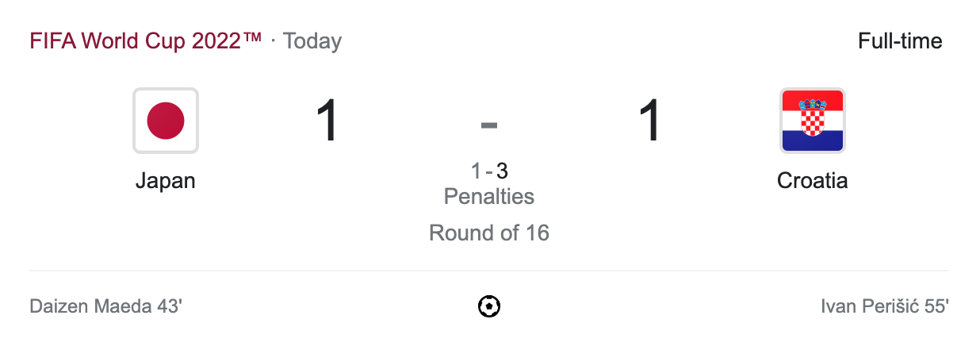Click the Croatia team name
The height and width of the screenshot is (346, 980).
click(x=812, y=181)
